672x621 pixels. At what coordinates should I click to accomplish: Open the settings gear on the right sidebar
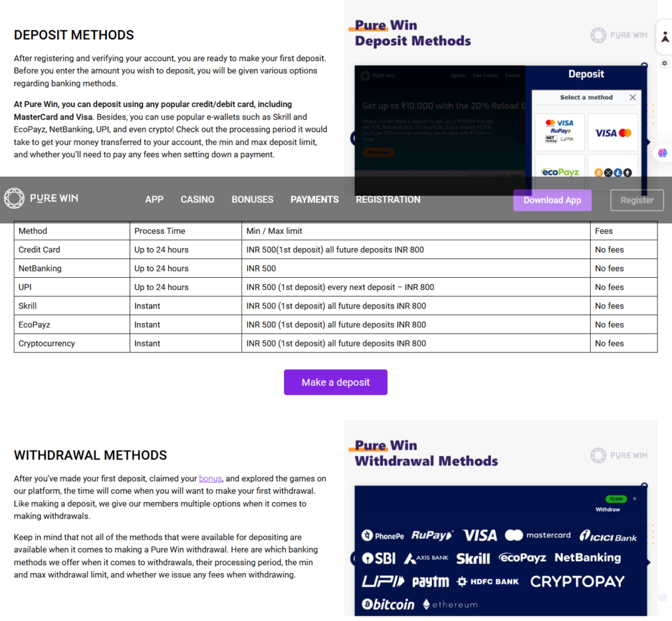(x=664, y=63)
